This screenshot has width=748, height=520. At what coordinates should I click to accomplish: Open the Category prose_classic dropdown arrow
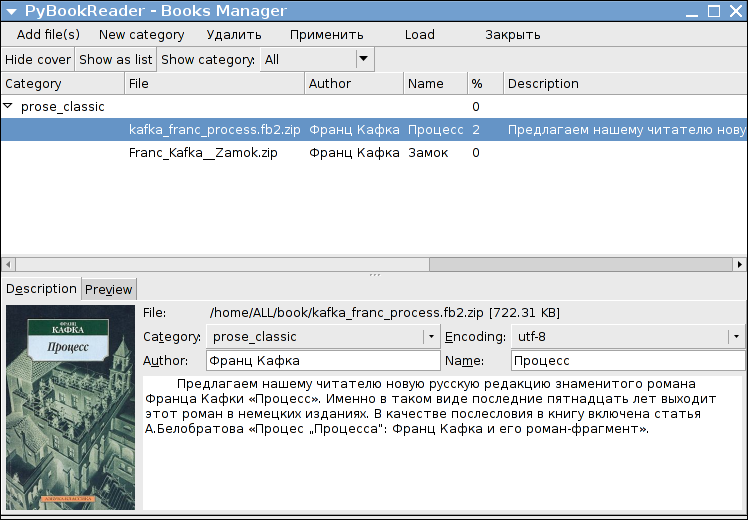(x=431, y=336)
